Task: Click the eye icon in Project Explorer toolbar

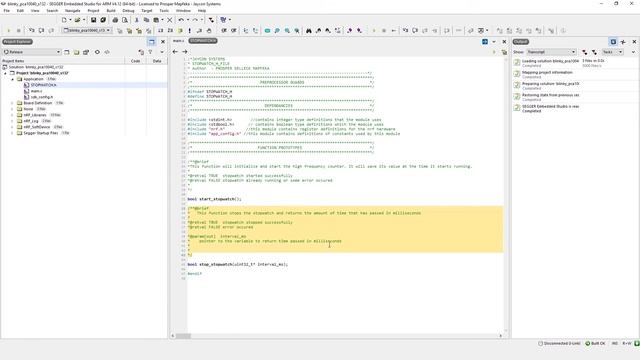Action: pos(97,52)
